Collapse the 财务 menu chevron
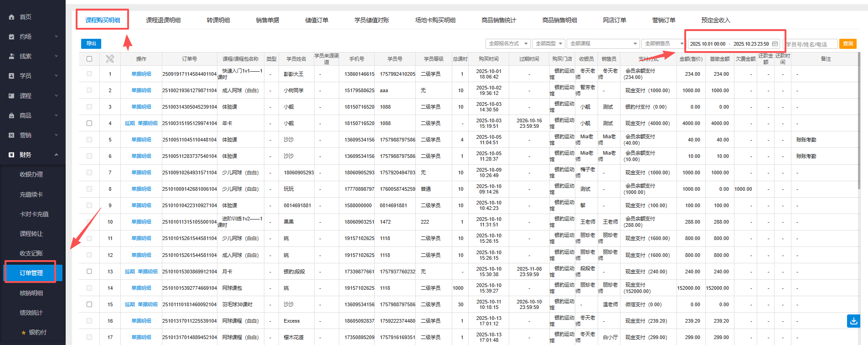Image resolution: width=868 pixels, height=345 pixels. [57, 155]
